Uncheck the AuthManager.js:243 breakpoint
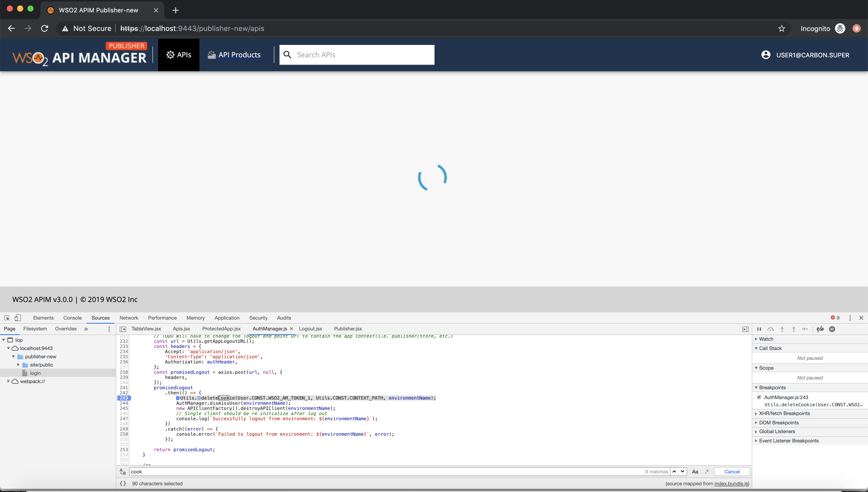Viewport: 868px width, 492px height. point(760,397)
